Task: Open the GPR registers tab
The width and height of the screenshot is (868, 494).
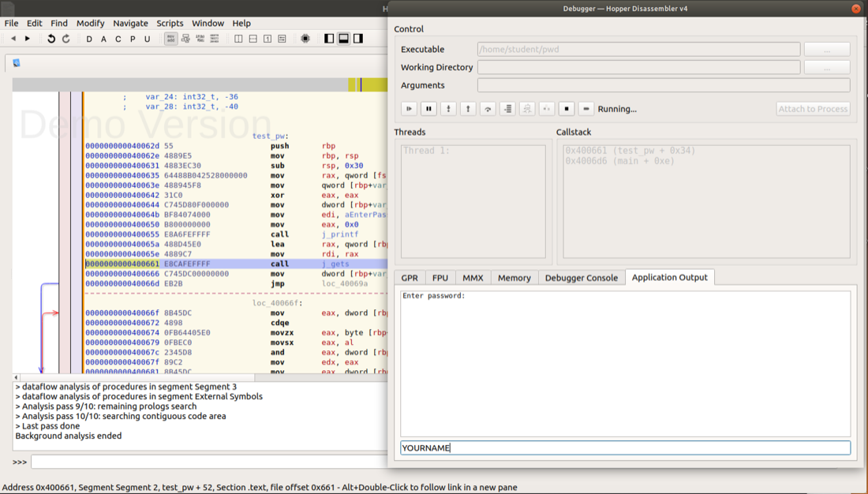Action: coord(410,278)
